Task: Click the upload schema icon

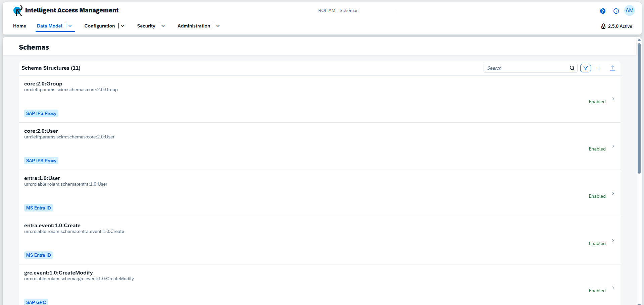Action: point(612,68)
